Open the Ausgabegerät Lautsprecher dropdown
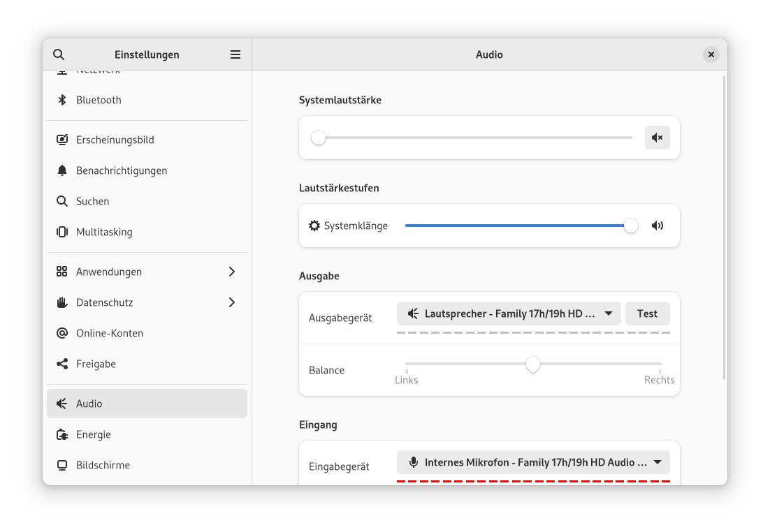770x532 pixels. (509, 313)
